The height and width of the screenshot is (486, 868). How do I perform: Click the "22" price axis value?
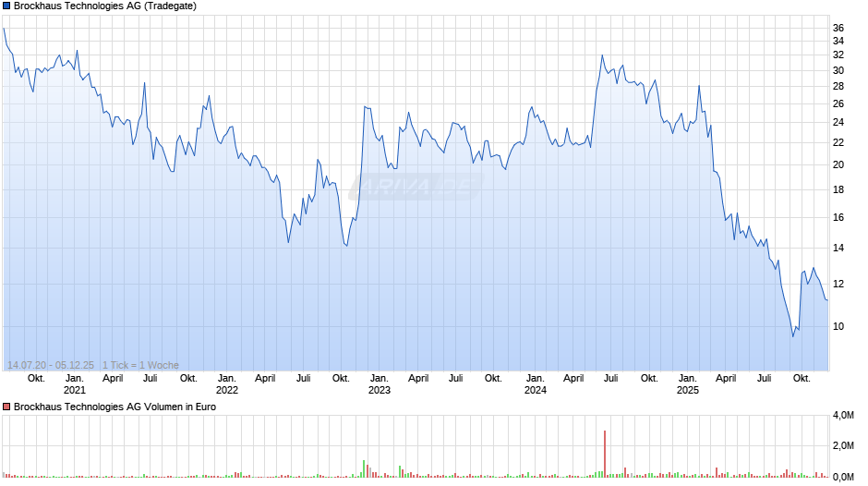[x=838, y=142]
